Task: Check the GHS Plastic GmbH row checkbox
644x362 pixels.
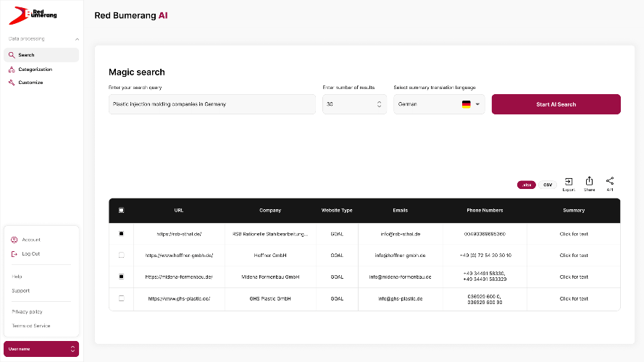Action: click(x=121, y=298)
